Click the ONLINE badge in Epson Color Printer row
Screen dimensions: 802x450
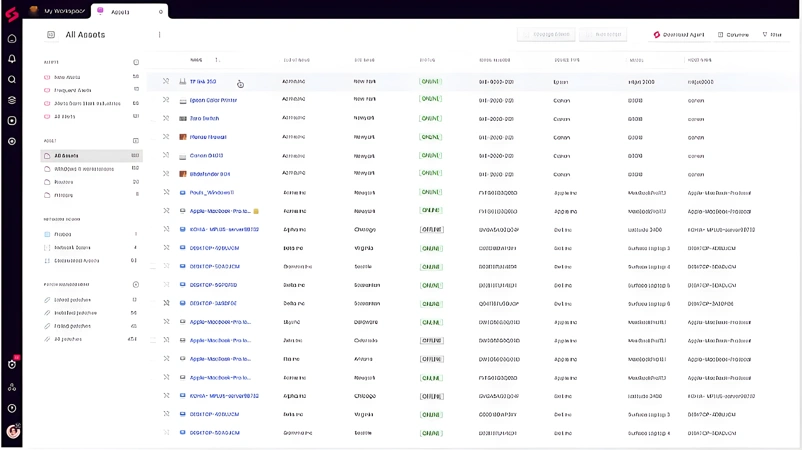point(431,99)
